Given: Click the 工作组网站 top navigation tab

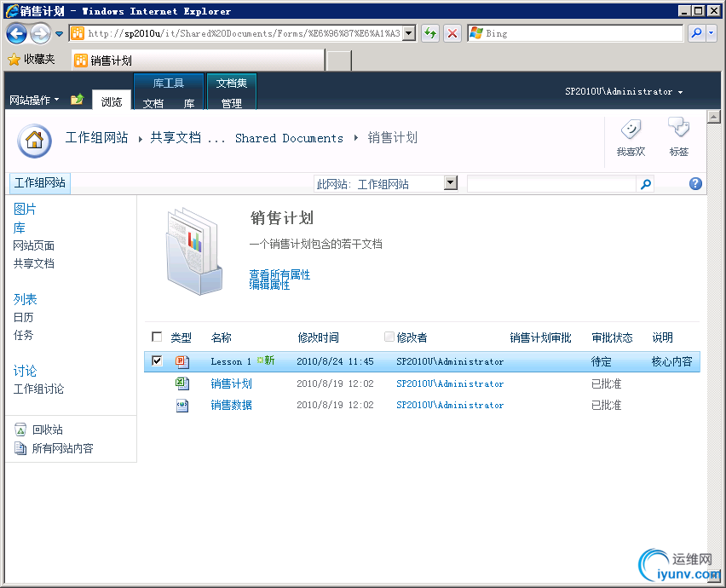Looking at the screenshot, I should (40, 183).
